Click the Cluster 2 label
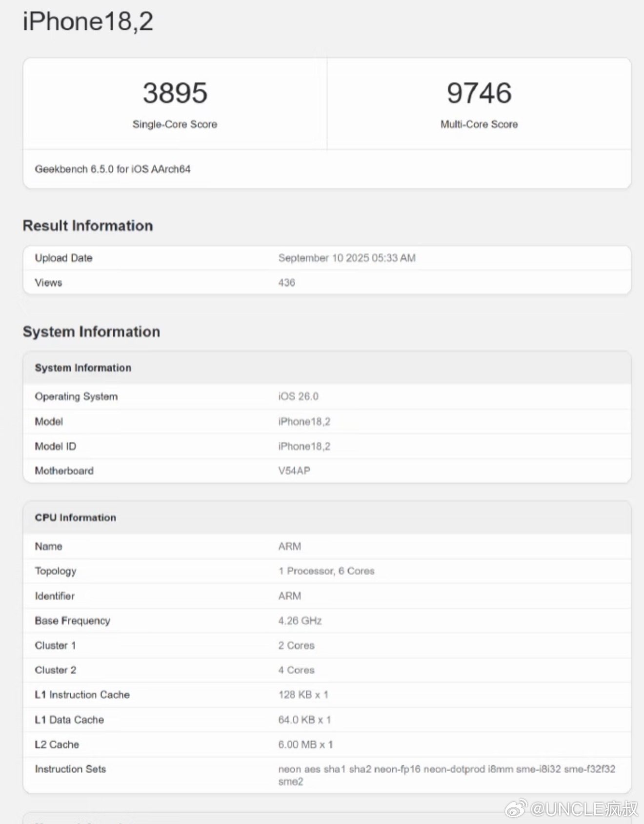The image size is (644, 824). click(x=55, y=670)
